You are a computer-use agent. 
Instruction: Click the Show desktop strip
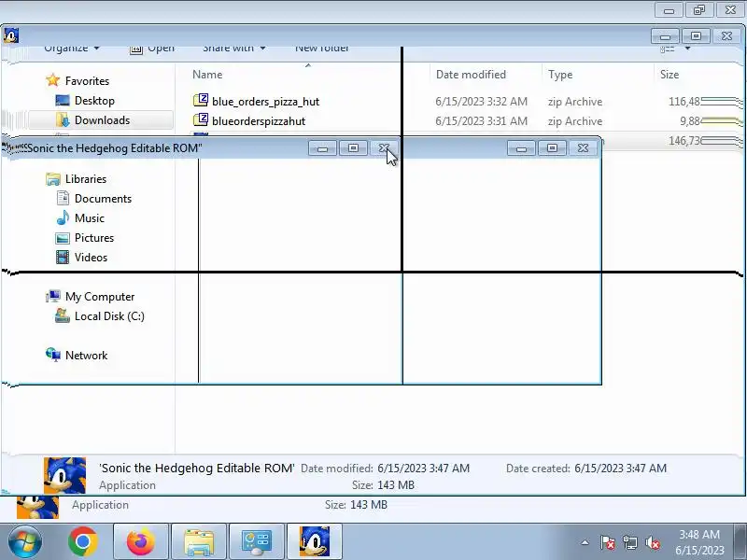(x=741, y=541)
